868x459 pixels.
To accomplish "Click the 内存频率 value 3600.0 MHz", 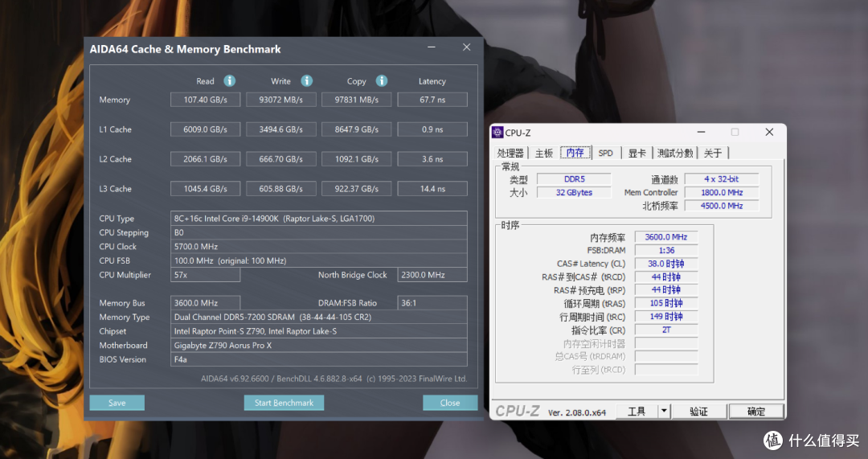I will point(666,237).
